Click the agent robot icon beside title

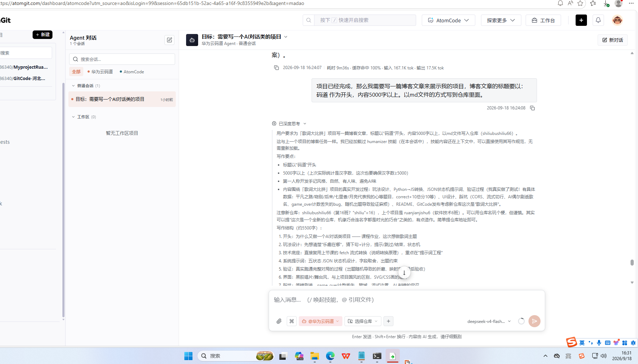(x=192, y=40)
